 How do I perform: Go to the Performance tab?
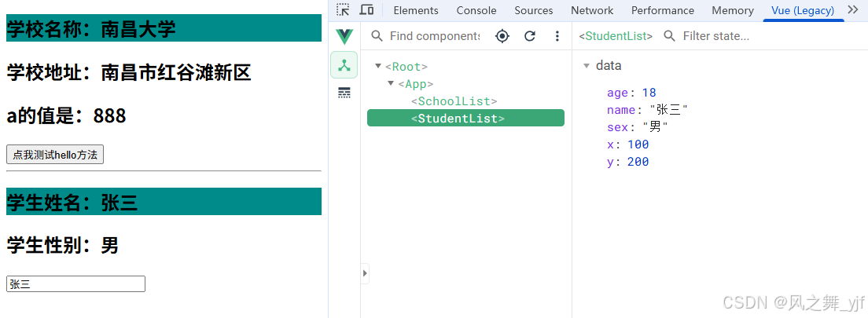[x=663, y=10]
